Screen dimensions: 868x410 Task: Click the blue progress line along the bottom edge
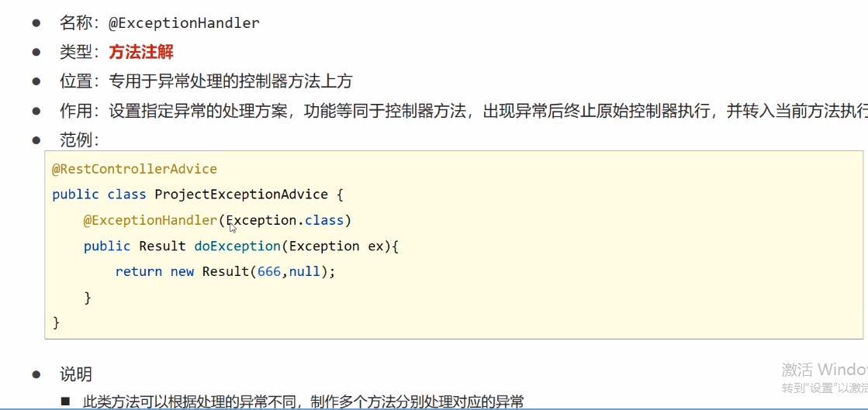pyautogui.click(x=434, y=408)
